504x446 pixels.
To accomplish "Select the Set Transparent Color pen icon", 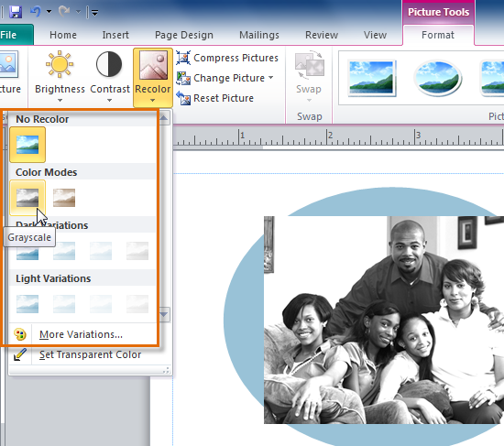I will tap(20, 354).
